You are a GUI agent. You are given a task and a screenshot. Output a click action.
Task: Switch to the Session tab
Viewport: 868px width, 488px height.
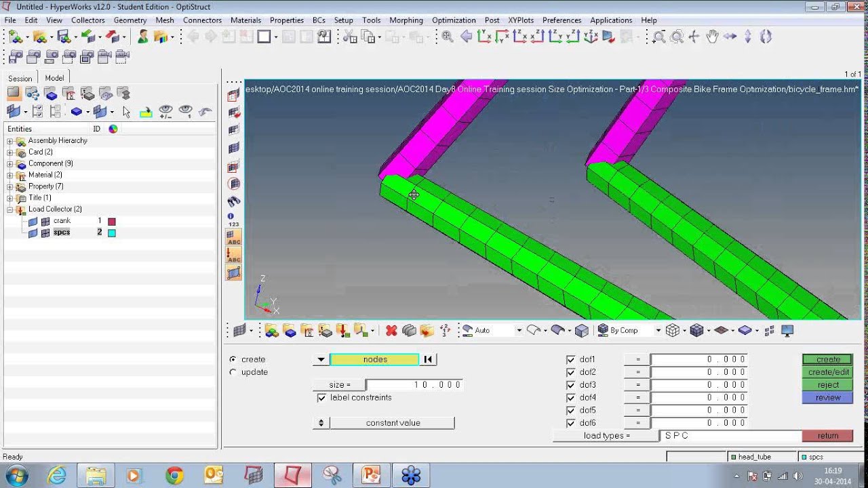click(20, 78)
